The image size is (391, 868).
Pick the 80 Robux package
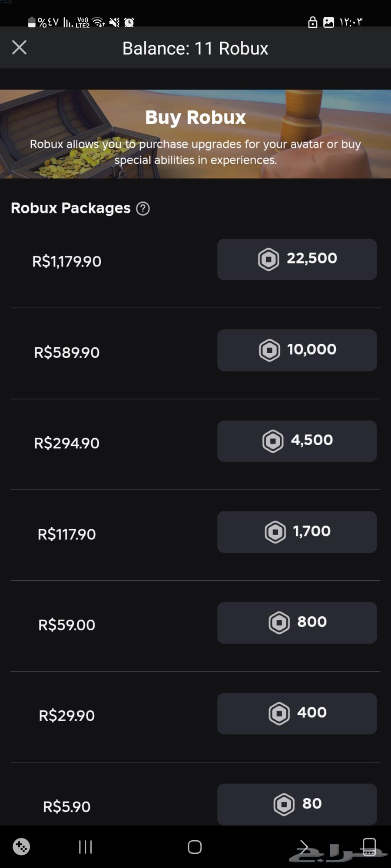[x=297, y=804]
